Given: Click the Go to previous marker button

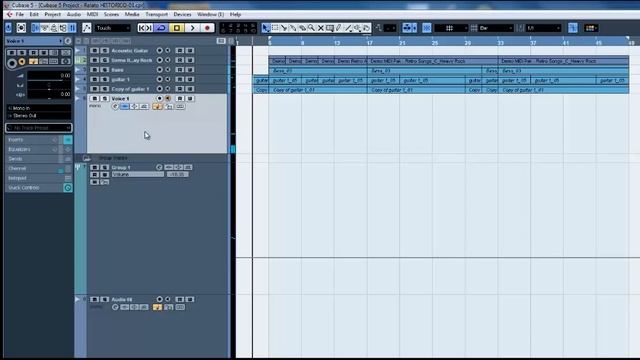Looking at the screenshot, I should (141, 28).
